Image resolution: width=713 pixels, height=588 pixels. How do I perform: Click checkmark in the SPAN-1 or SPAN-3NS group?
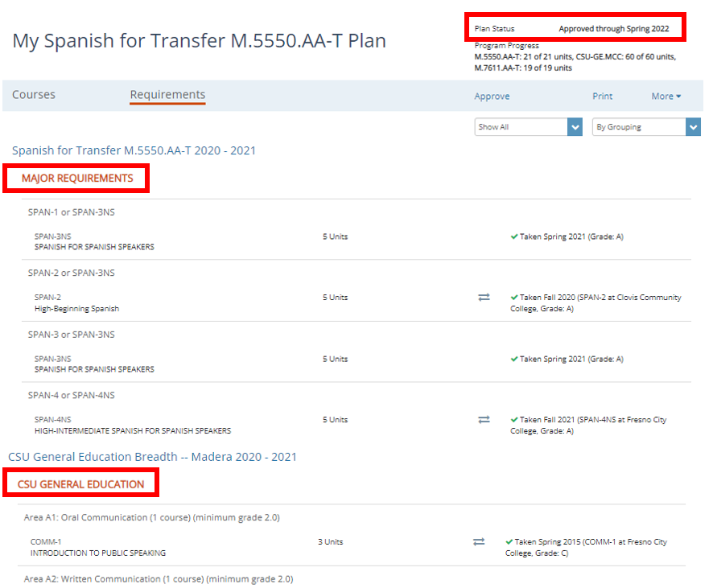(514, 237)
